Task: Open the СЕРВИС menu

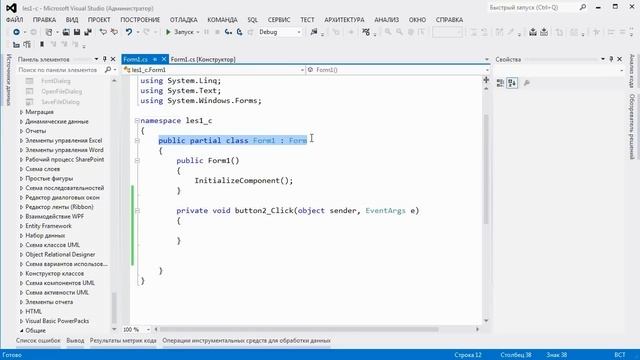Action: [279, 20]
